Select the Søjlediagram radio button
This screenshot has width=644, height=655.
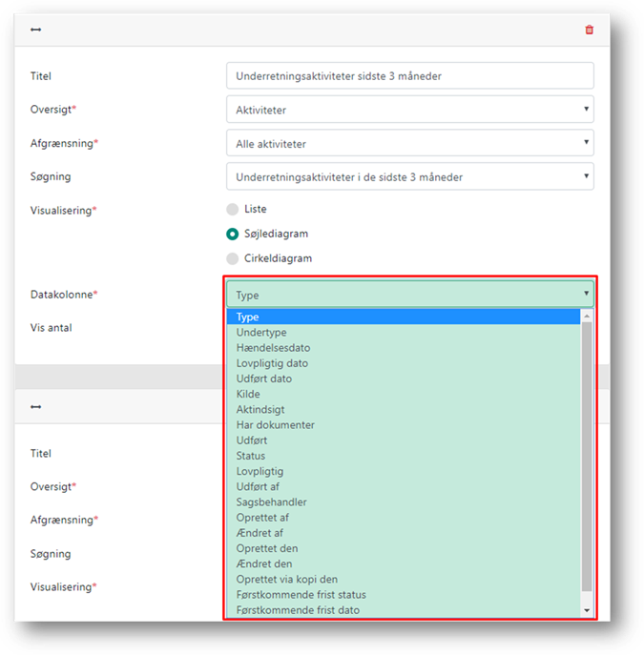pyautogui.click(x=233, y=234)
